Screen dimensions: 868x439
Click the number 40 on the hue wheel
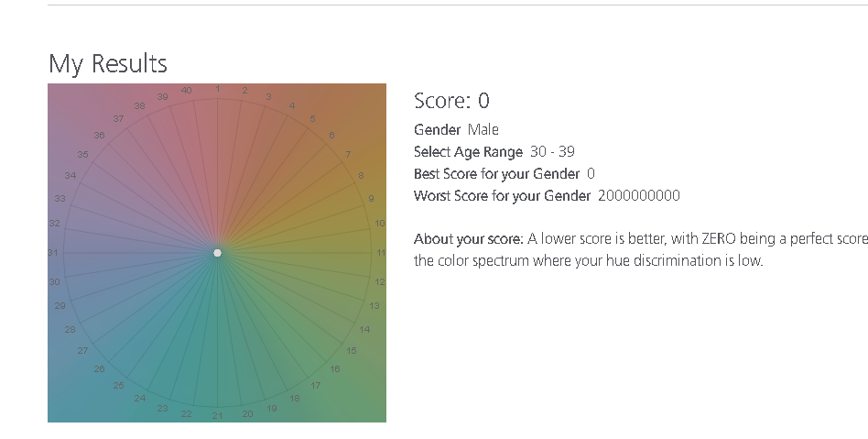coord(187,90)
